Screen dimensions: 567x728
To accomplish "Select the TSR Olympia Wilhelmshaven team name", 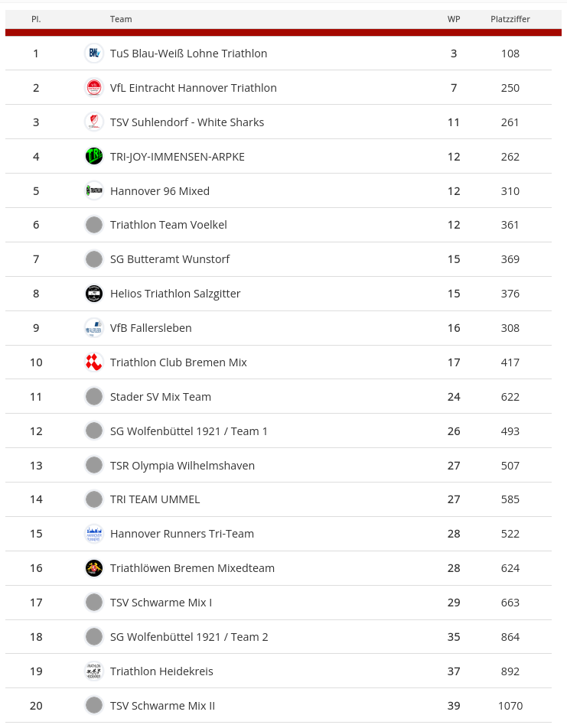I will pos(182,466).
